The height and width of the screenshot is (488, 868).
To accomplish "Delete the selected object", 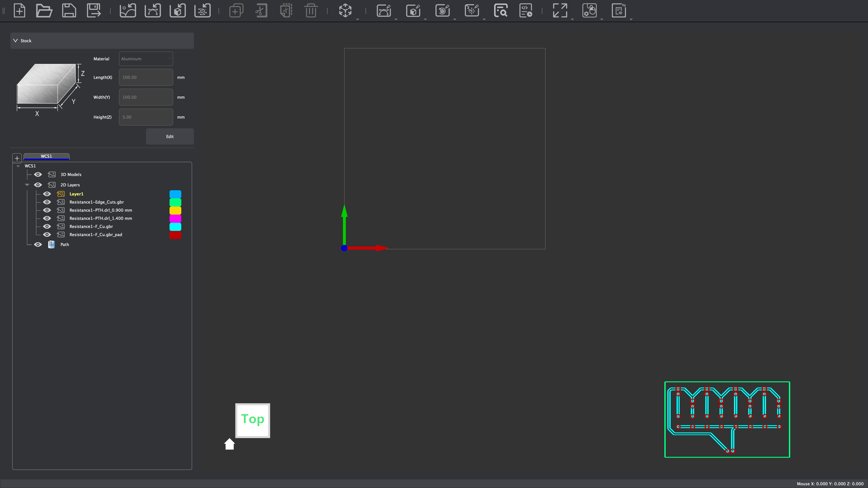I will [311, 10].
